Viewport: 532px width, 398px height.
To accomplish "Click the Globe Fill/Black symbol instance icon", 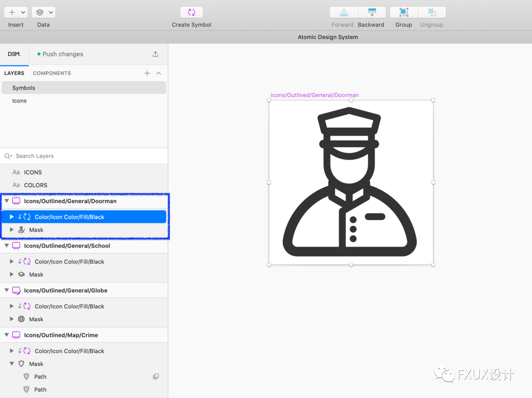I will [27, 306].
